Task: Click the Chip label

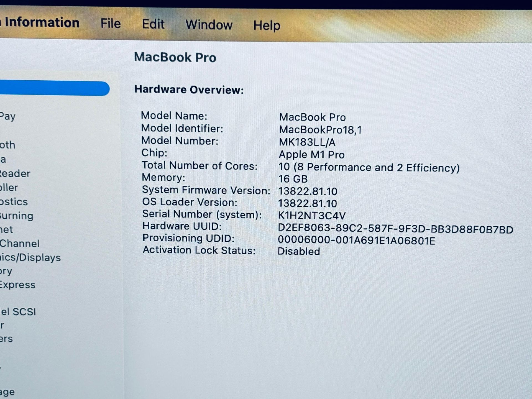Action: [154, 153]
